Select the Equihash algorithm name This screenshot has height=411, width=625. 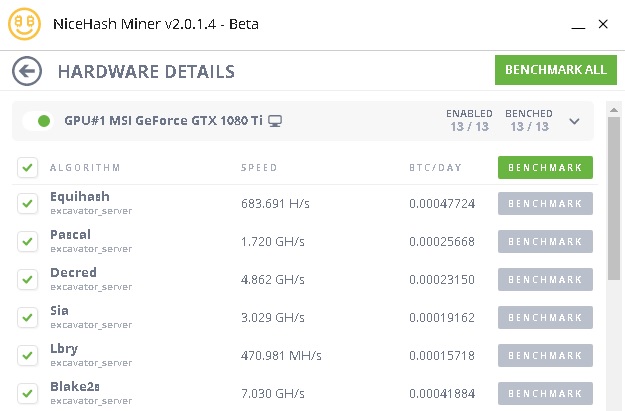pos(80,197)
